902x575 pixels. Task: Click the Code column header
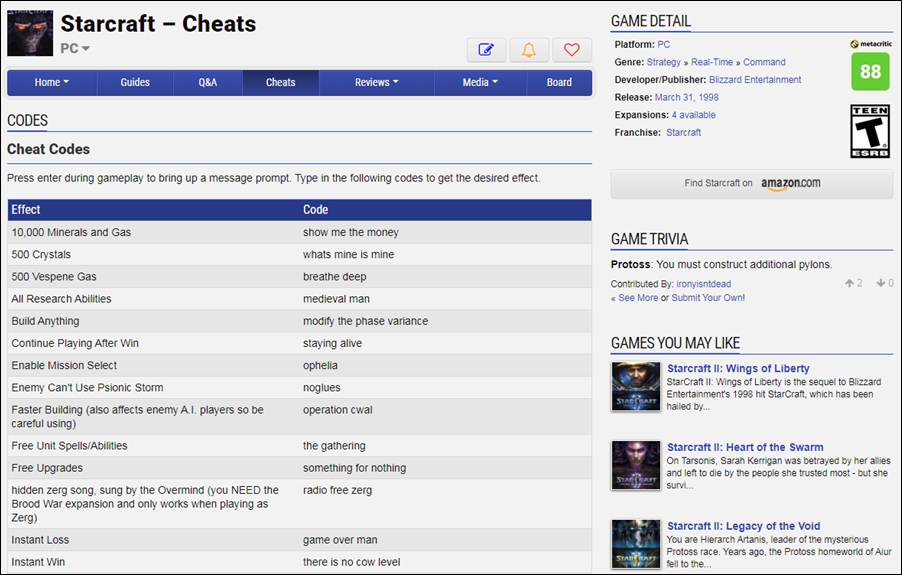click(315, 210)
